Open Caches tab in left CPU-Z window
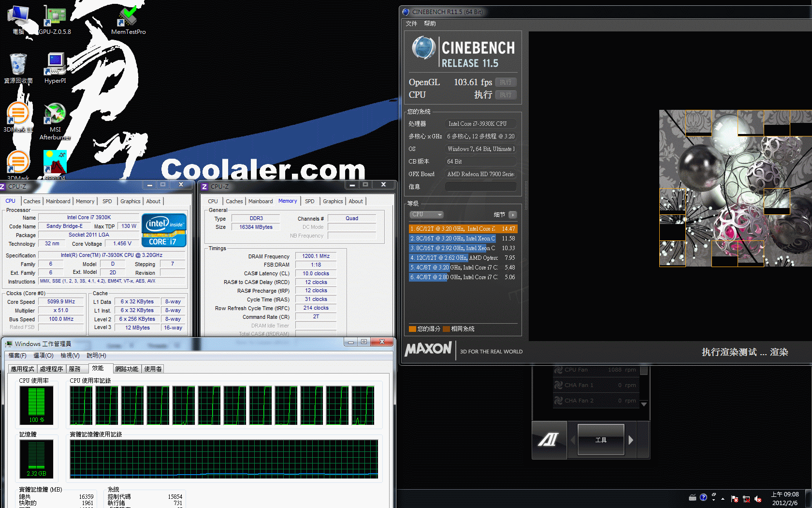The width and height of the screenshot is (812, 508). click(x=32, y=201)
